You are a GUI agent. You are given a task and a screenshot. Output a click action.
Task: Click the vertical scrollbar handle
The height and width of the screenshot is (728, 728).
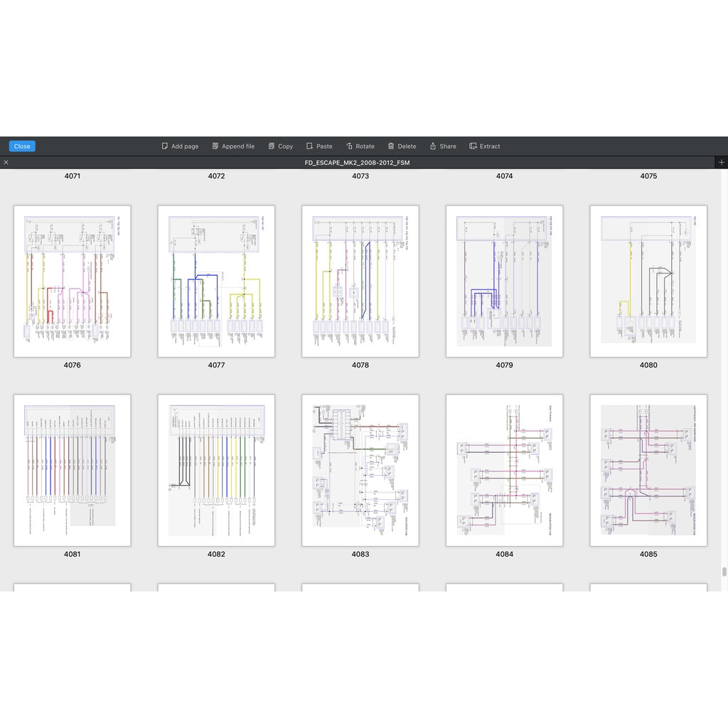(x=724, y=571)
